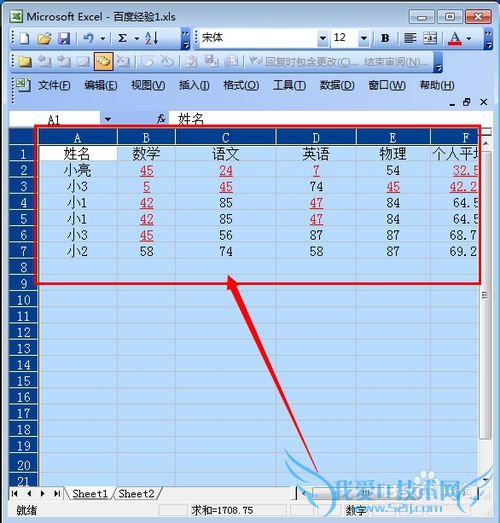Open the Name Box dropdown arrow

(108, 119)
